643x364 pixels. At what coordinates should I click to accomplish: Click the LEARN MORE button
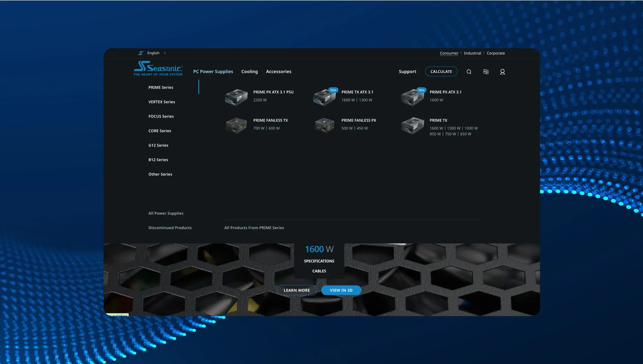(297, 290)
